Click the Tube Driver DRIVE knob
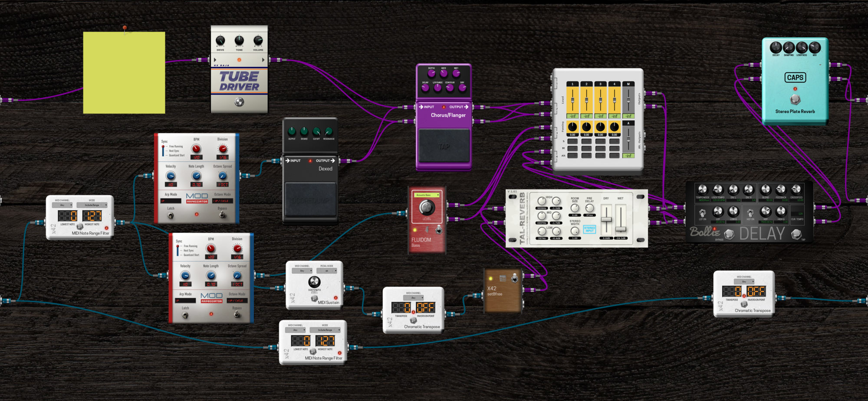Image resolution: width=868 pixels, height=401 pixels. pos(220,41)
